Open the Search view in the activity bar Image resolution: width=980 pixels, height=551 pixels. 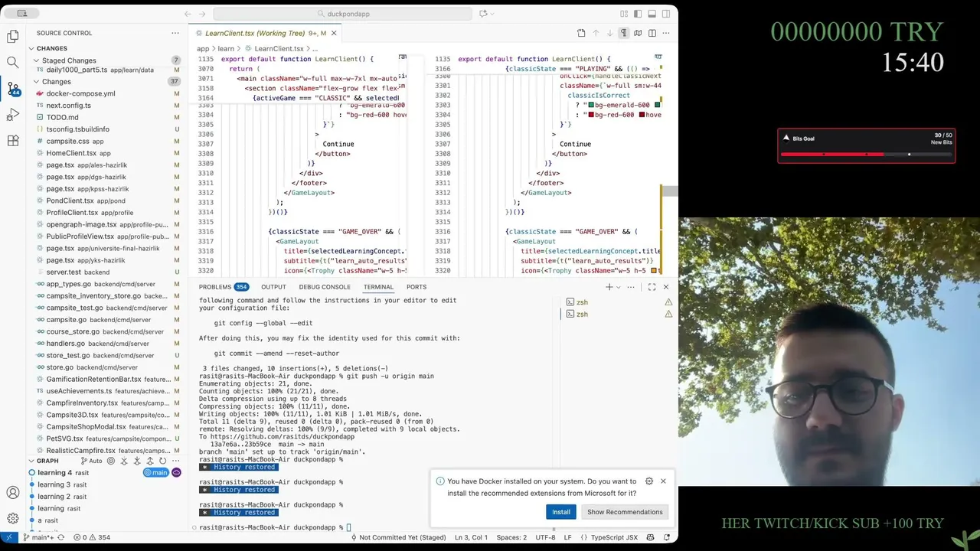click(13, 63)
